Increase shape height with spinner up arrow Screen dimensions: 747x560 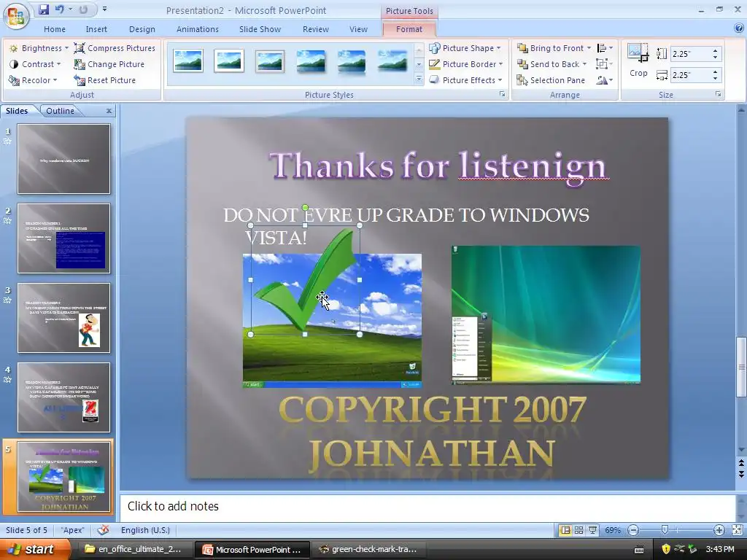tap(716, 50)
